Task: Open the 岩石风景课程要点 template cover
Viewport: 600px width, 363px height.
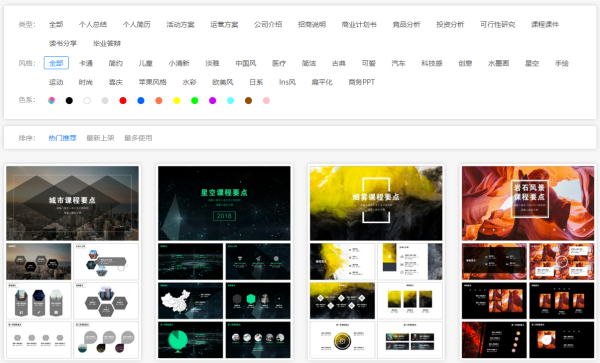Action: 528,203
